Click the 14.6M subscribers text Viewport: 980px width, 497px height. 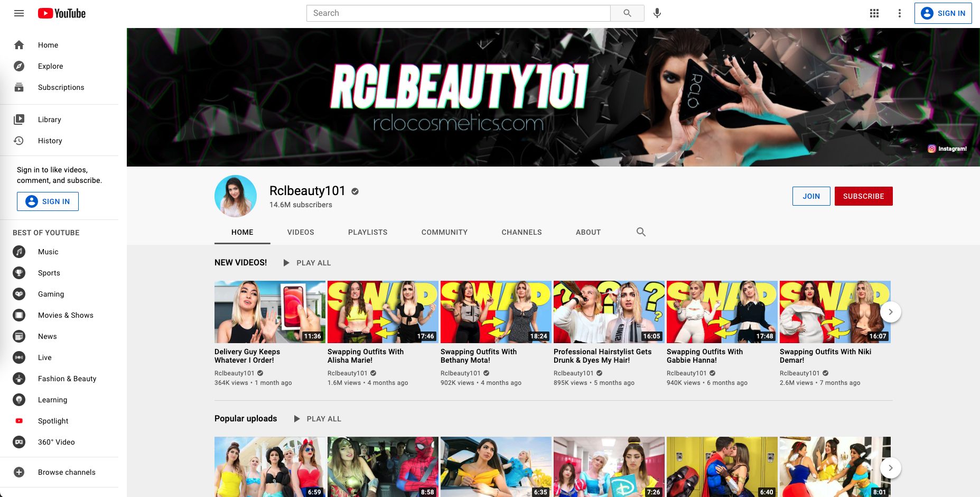pyautogui.click(x=301, y=205)
